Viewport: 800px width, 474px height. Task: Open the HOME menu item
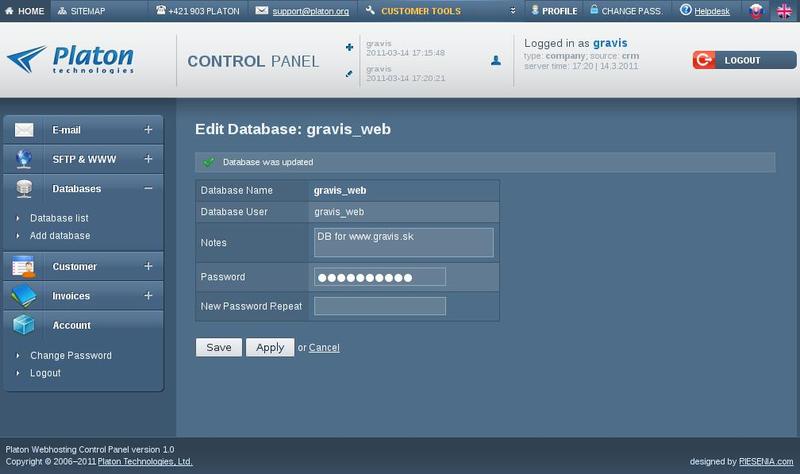(24, 11)
